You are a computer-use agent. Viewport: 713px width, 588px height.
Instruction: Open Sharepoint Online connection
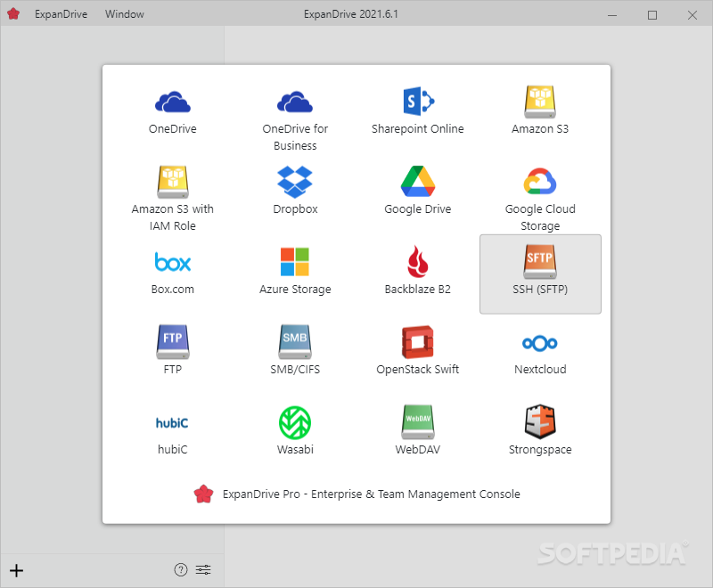click(x=417, y=106)
